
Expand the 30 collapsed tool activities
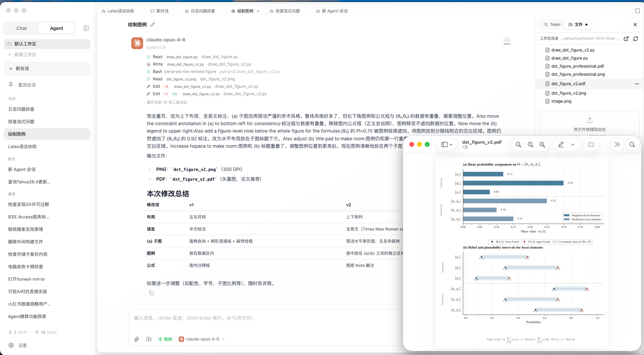tap(167, 102)
